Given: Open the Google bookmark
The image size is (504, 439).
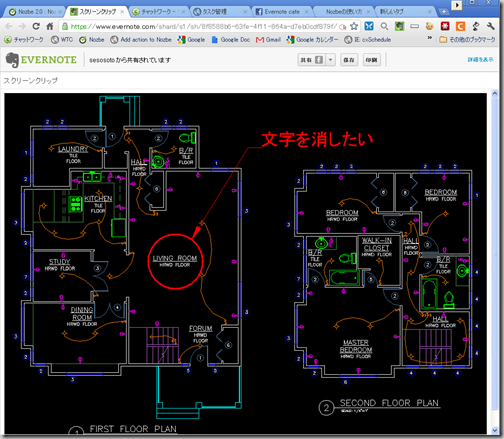Looking at the screenshot, I should point(191,40).
